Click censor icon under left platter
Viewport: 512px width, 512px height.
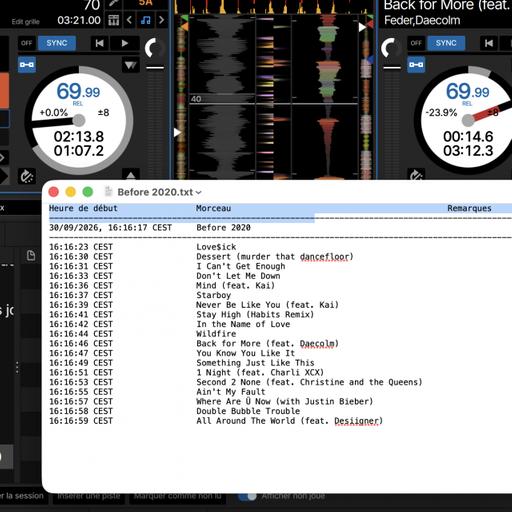27,176
